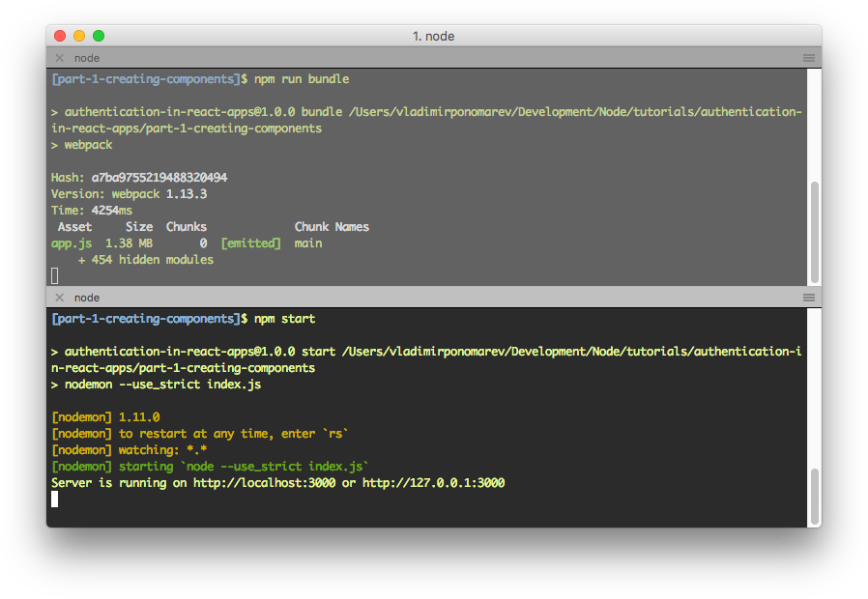This screenshot has height=599, width=868.
Task: Click the green zoom window button
Action: pos(99,36)
